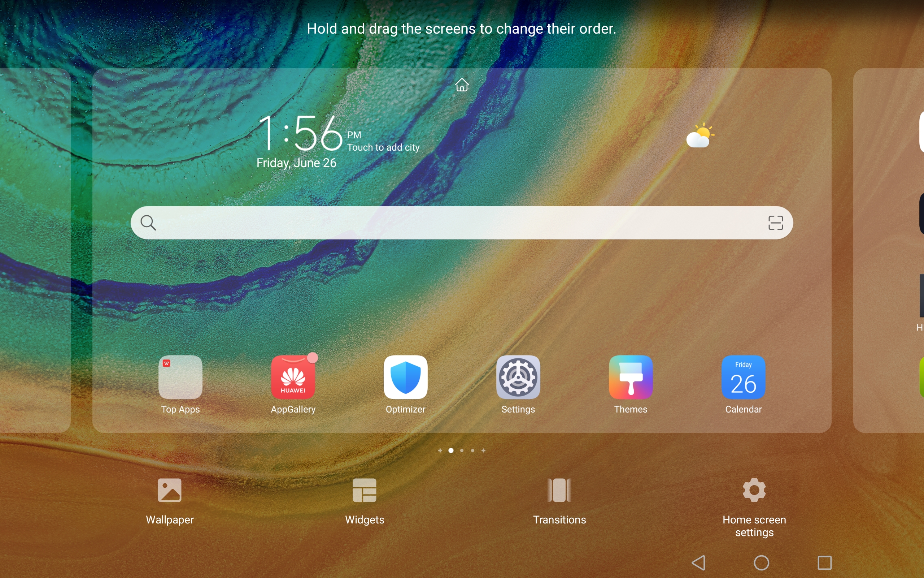Tap the magnifier icon in search bar
Viewport: 924px width, 578px height.
(x=148, y=223)
